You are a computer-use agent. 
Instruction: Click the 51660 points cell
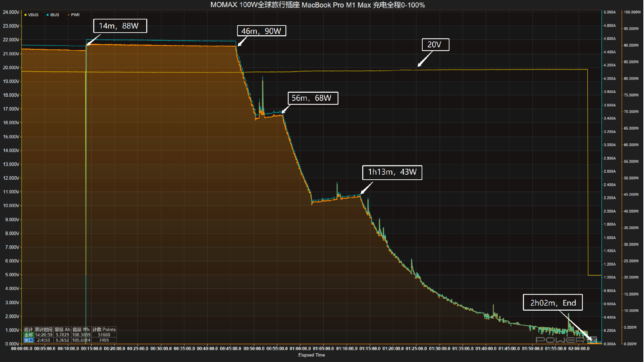click(x=104, y=335)
